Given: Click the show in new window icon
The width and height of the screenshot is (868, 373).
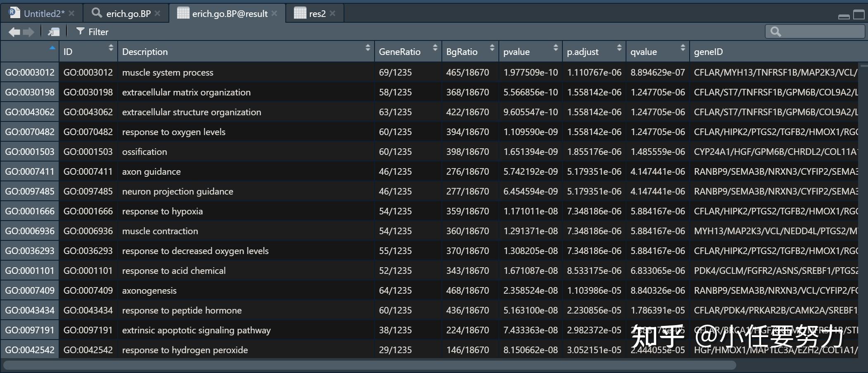Looking at the screenshot, I should [x=54, y=32].
